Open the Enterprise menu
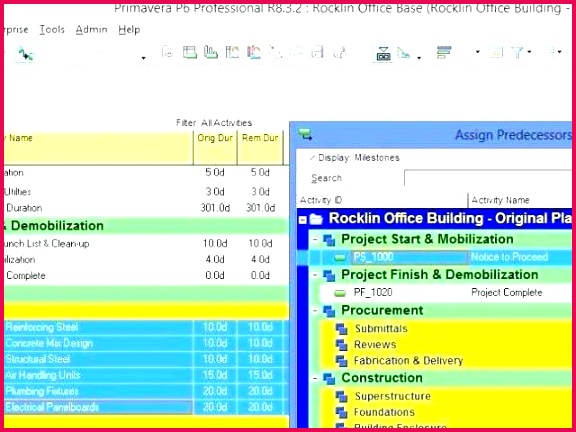 (16, 29)
